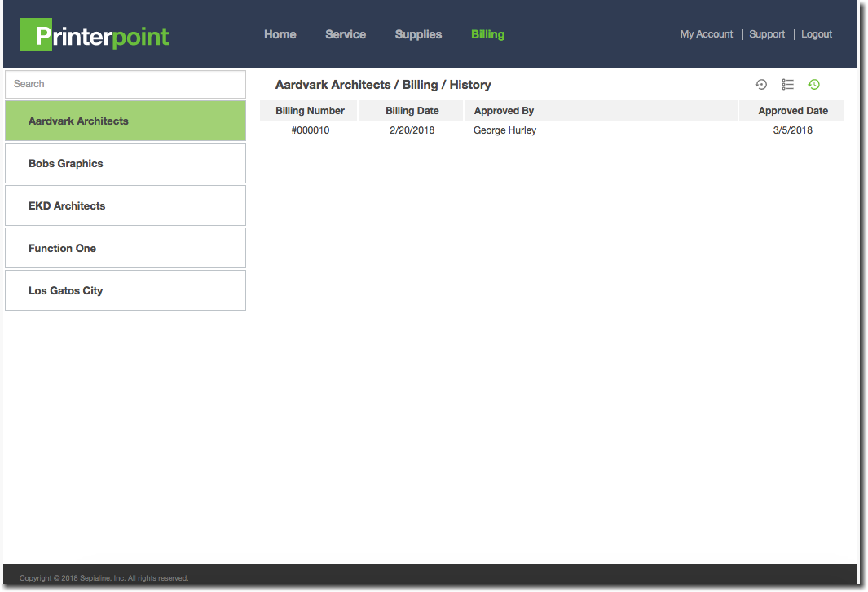Go to the Service tab
The image size is (868, 592).
(346, 34)
